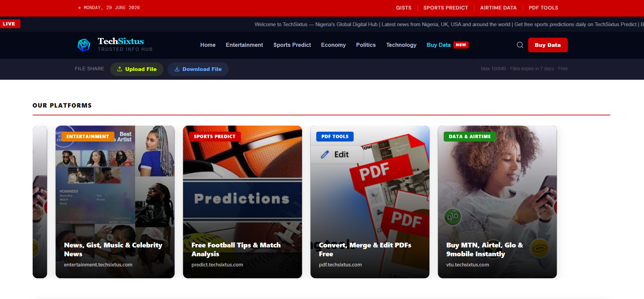This screenshot has height=299, width=644.
Task: Open the PDF Tools platform card
Action: tap(370, 202)
